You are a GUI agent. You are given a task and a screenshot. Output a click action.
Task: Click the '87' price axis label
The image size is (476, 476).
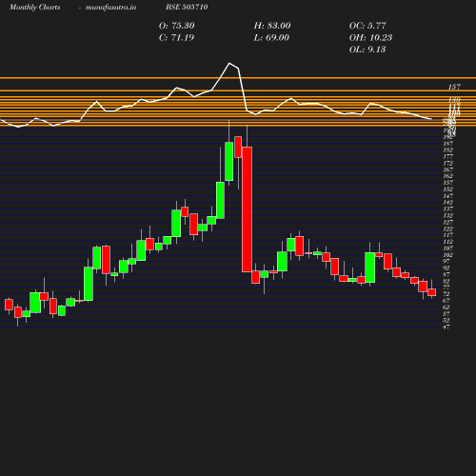tap(446, 274)
